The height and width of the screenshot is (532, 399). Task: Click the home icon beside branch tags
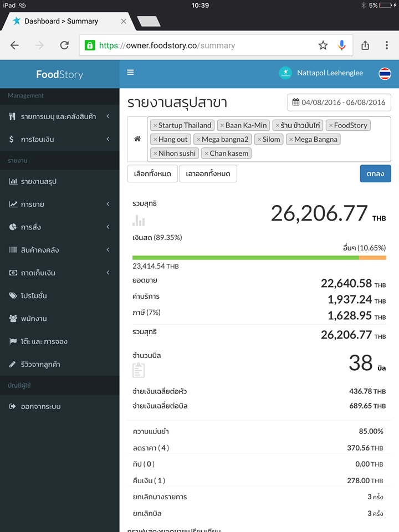[137, 139]
